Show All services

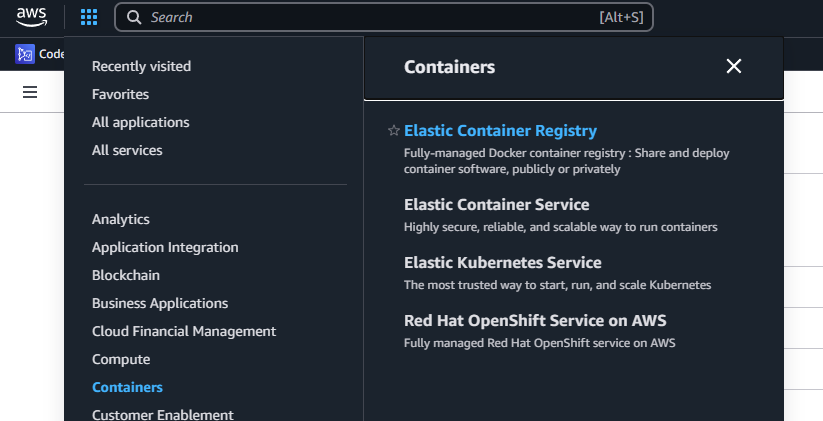click(127, 150)
